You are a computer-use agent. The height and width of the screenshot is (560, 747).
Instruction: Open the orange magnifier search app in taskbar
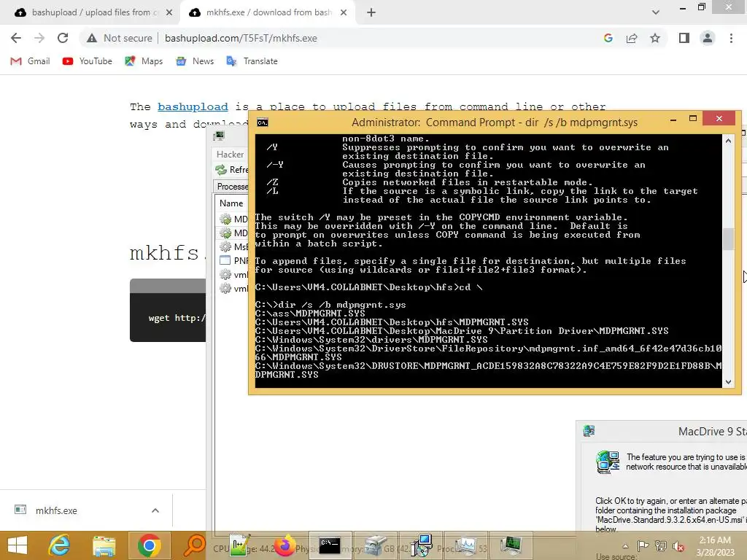(x=194, y=545)
